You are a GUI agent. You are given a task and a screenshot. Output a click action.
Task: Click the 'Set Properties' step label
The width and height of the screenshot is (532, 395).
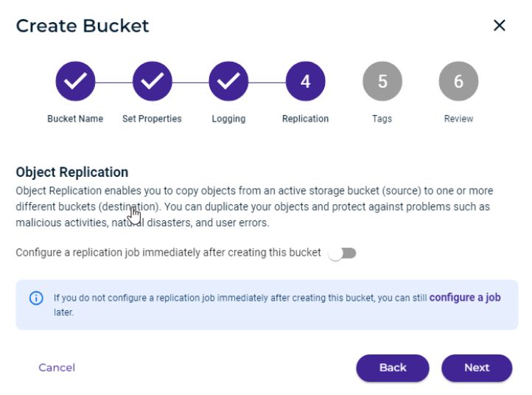[x=152, y=119]
